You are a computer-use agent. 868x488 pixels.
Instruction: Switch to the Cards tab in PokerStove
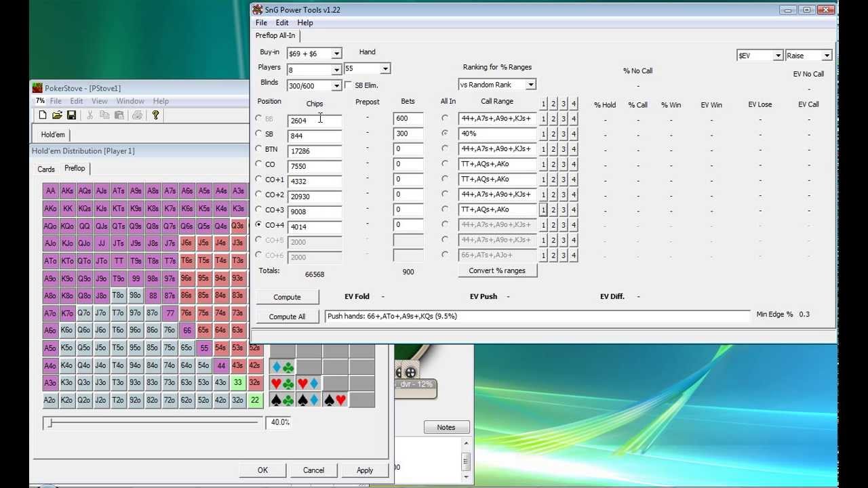(46, 169)
